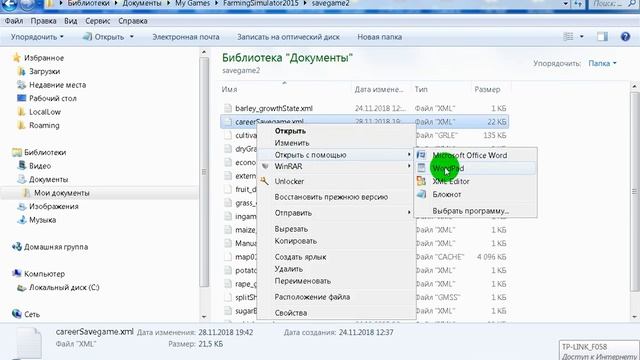640x360 pixels.
Task: Choose Вырезать in the context menu
Action: pyautogui.click(x=291, y=229)
